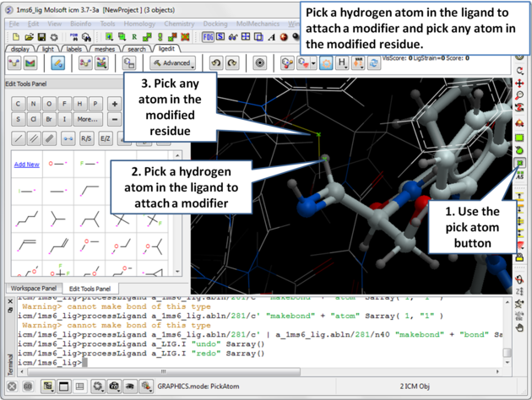Switch to the Workspace Panel tab
This screenshot has width=532, height=400.
click(33, 289)
